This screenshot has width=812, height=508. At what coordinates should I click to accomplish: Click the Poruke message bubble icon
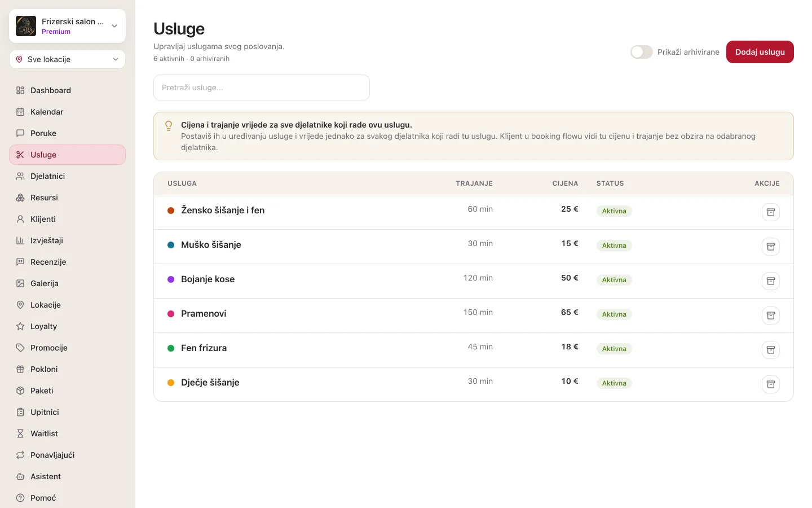click(x=20, y=133)
